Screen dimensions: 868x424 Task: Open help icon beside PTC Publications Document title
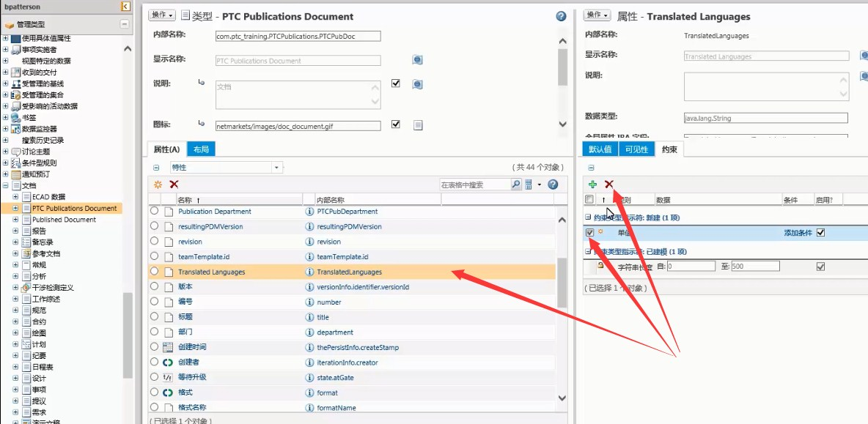561,17
